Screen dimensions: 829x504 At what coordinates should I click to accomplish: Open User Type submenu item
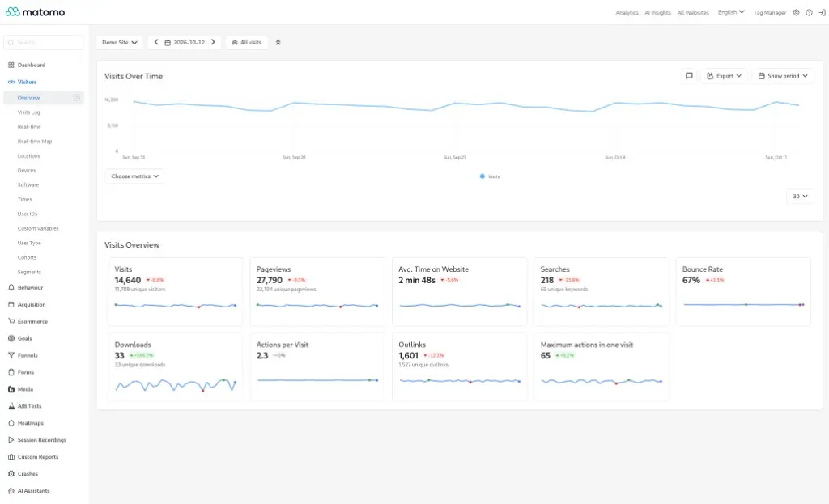(x=29, y=243)
